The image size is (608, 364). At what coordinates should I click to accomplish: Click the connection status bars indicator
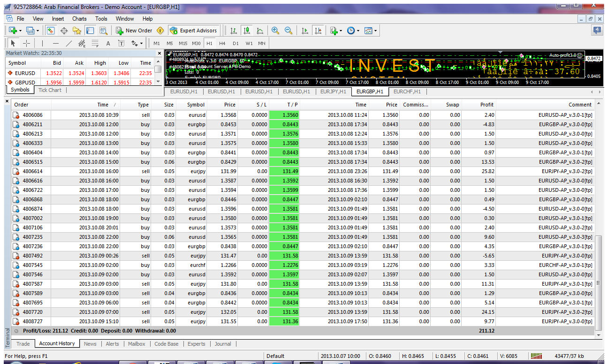536,356
